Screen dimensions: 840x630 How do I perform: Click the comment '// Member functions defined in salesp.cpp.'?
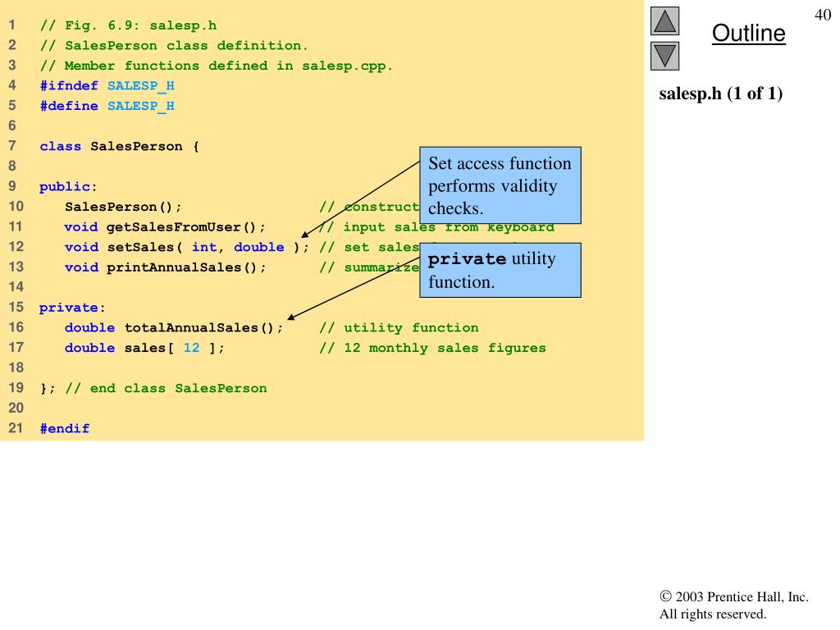click(217, 66)
